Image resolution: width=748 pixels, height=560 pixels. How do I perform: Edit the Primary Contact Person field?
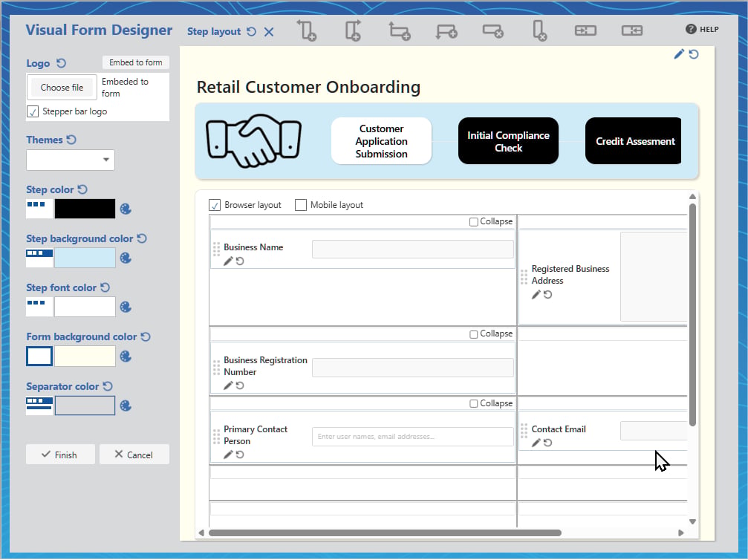pyautogui.click(x=228, y=455)
